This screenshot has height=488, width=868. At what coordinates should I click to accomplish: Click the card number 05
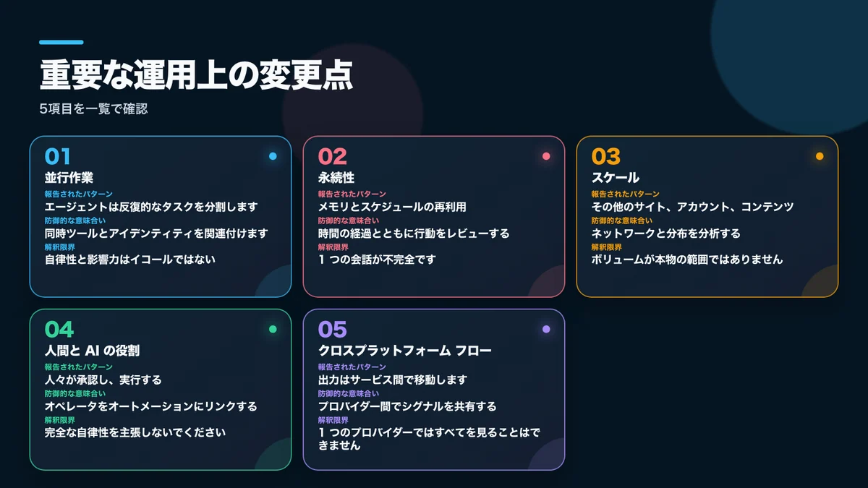(x=333, y=329)
